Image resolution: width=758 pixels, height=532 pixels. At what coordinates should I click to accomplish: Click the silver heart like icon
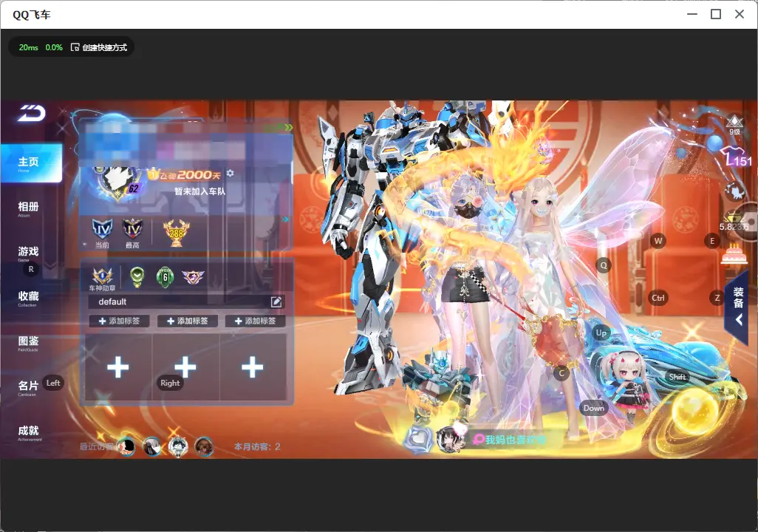(417, 440)
